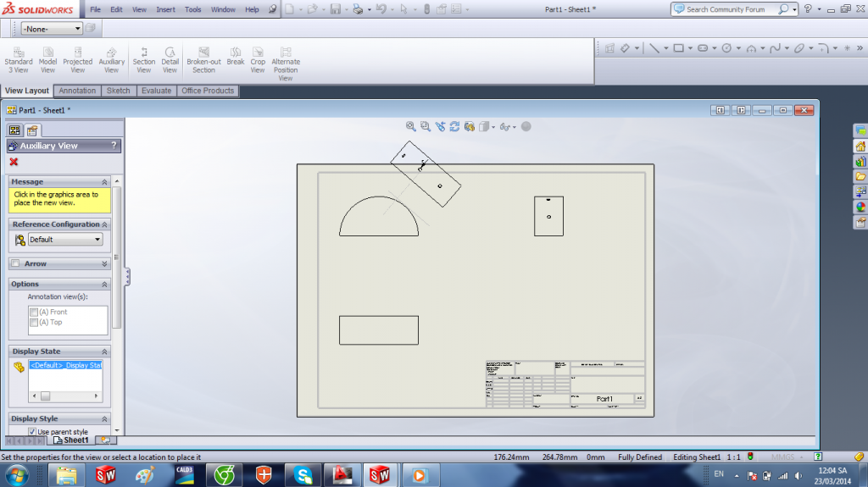Screen dimensions: 868x487
Task: Collapse the Display Style section
Action: 104,419
